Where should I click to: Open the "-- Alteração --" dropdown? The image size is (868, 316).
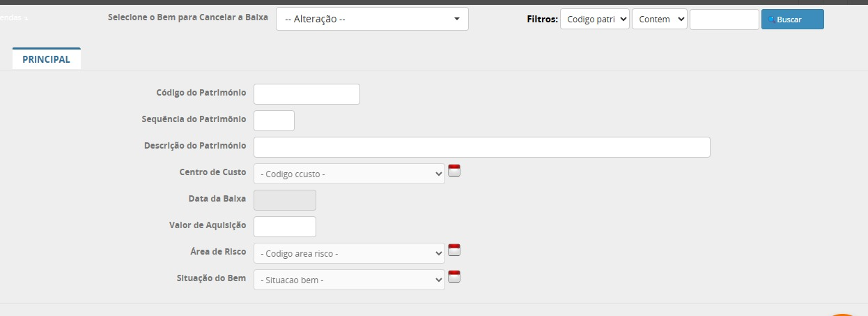372,20
